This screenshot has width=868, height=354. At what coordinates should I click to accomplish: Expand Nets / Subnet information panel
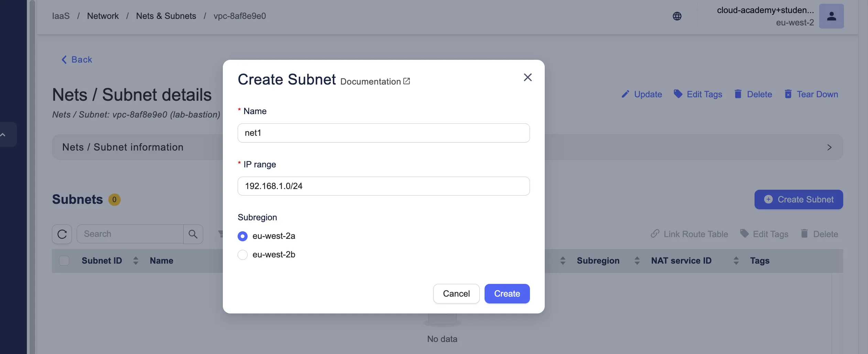(x=829, y=147)
